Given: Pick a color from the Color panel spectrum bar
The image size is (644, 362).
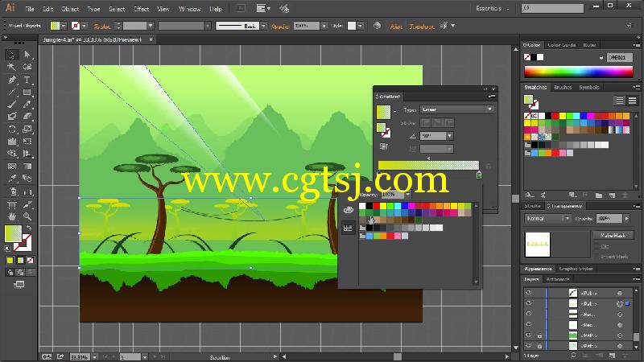Looking at the screenshot, I should [x=578, y=72].
